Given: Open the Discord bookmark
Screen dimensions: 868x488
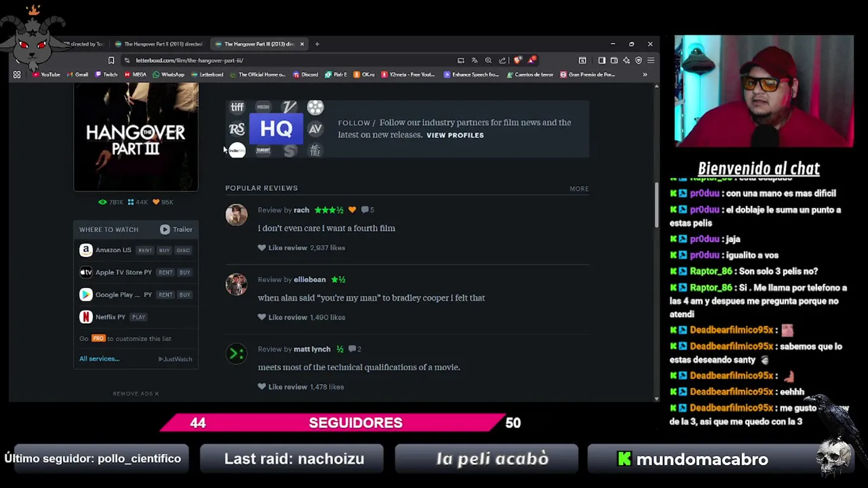Looking at the screenshot, I should click(305, 75).
